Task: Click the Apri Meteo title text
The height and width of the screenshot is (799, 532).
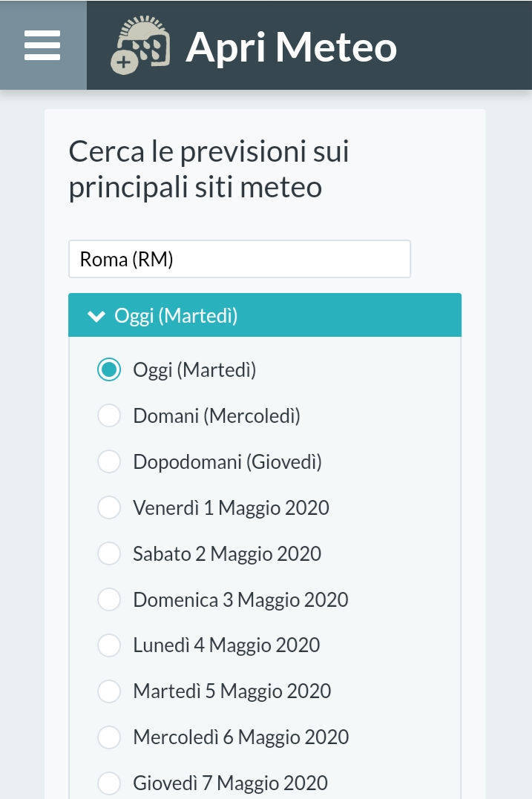Action: 291,47
